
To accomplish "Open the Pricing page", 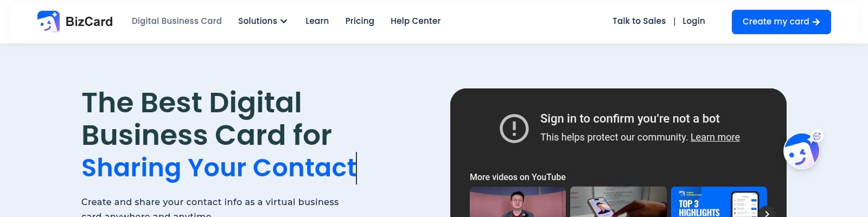I will [x=360, y=21].
